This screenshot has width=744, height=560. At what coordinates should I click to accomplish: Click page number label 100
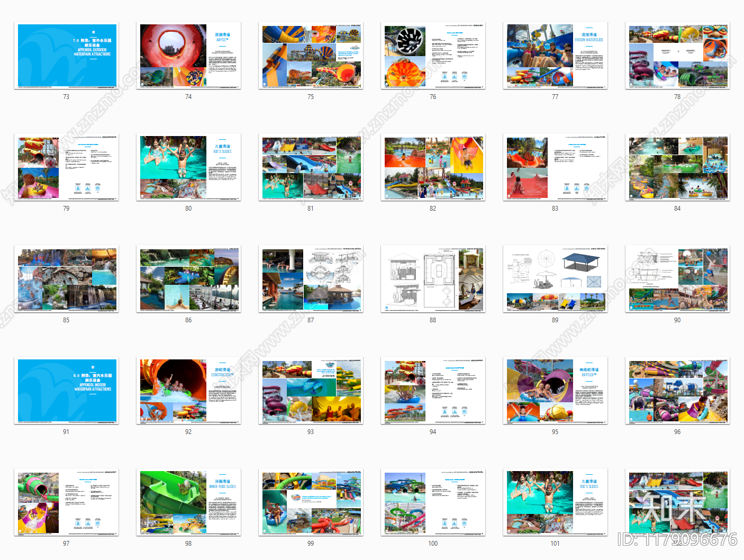coord(433,544)
